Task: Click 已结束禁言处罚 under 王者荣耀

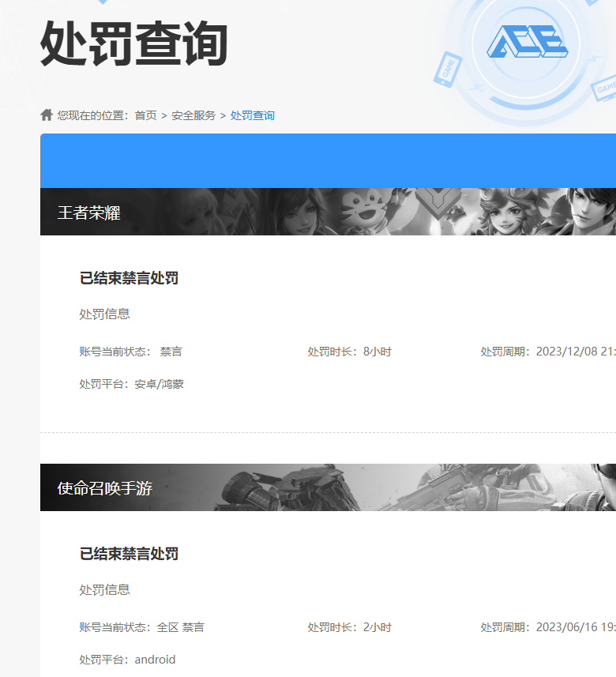Action: 129,278
